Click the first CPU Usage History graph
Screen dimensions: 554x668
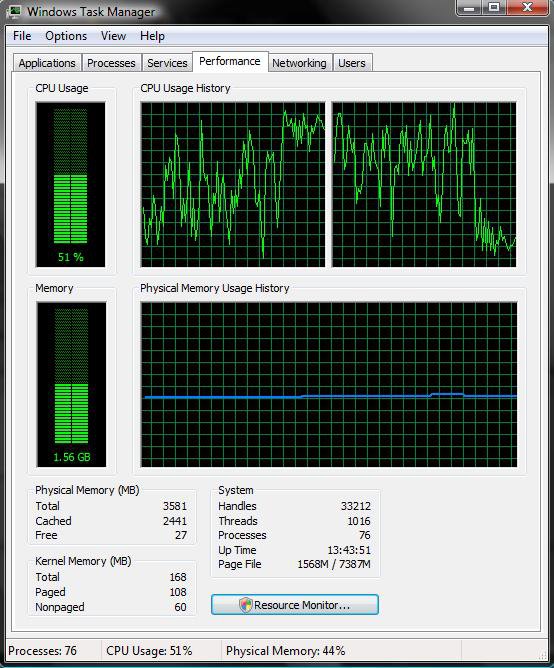tap(233, 184)
